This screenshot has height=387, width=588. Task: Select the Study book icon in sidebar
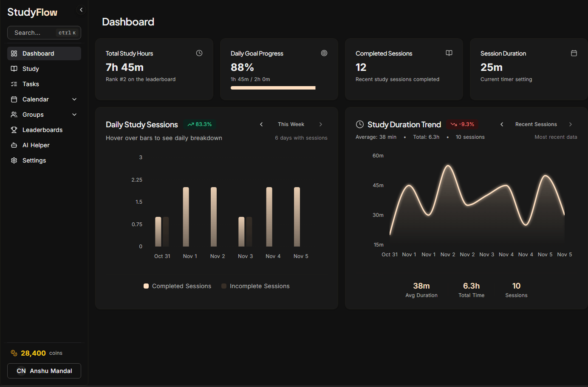pyautogui.click(x=14, y=68)
